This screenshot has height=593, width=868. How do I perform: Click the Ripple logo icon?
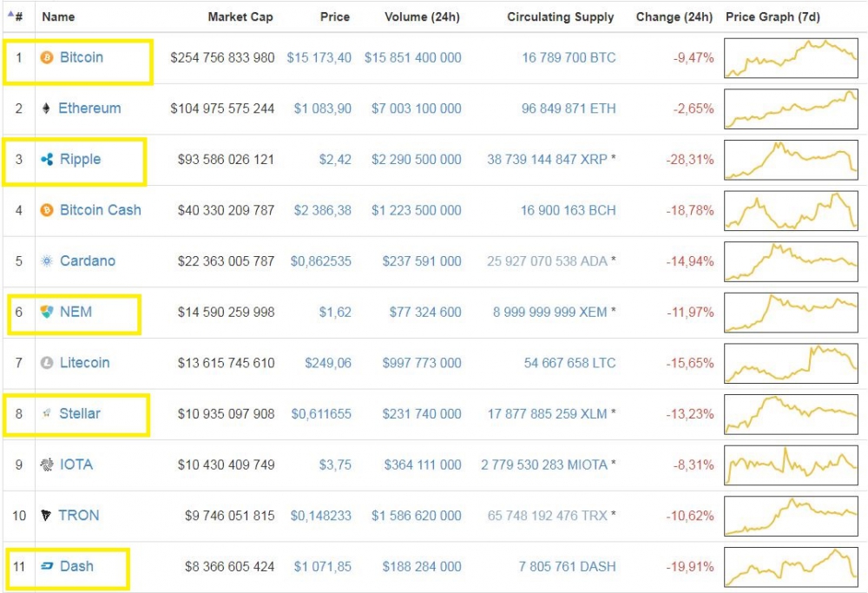pyautogui.click(x=47, y=160)
